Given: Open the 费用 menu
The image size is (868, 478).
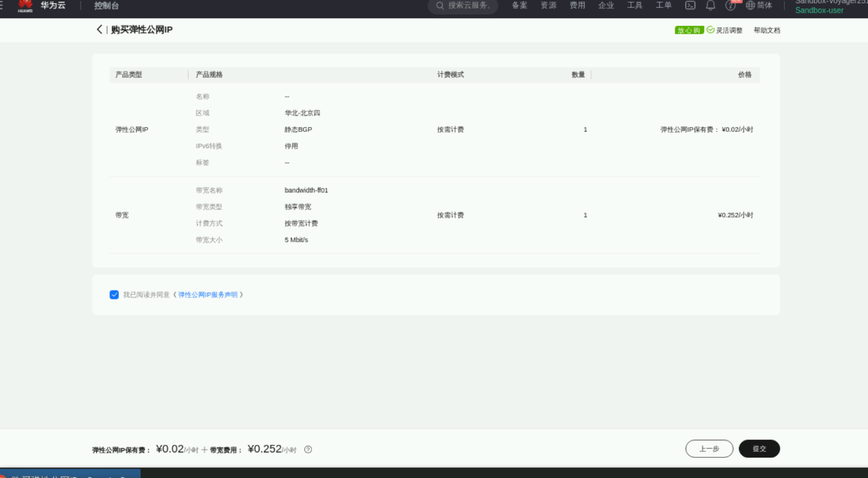Looking at the screenshot, I should click(x=577, y=6).
